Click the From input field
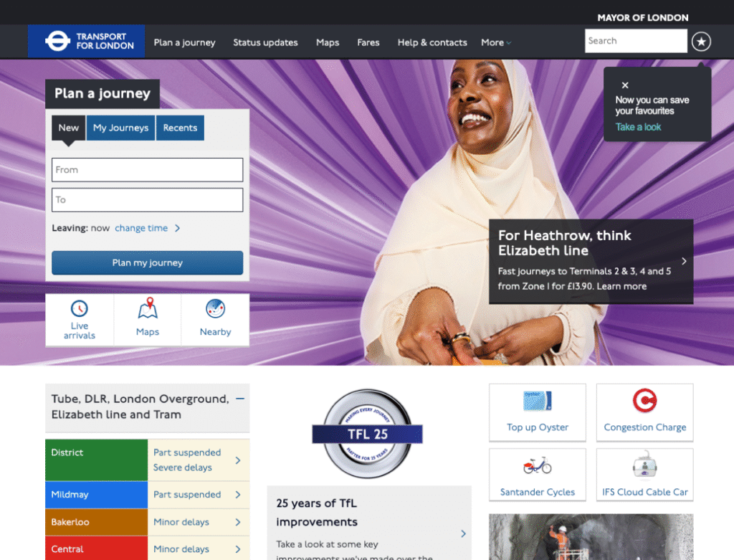This screenshot has height=560, width=734. click(148, 170)
